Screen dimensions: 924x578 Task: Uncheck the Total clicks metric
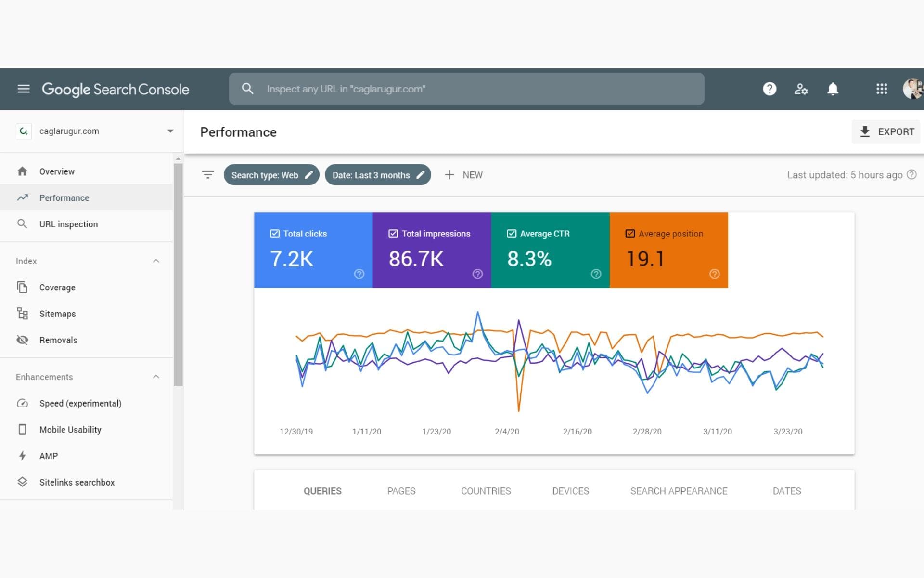pos(274,233)
